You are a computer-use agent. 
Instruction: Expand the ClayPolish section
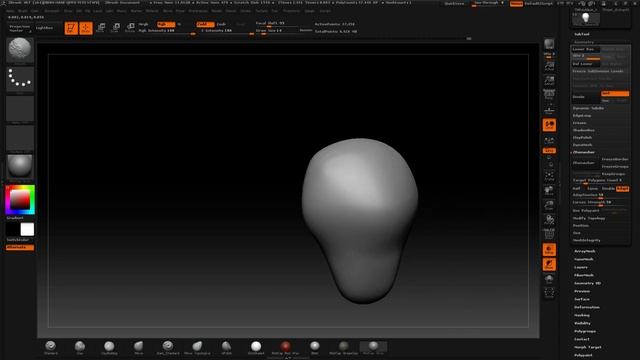pyautogui.click(x=582, y=138)
